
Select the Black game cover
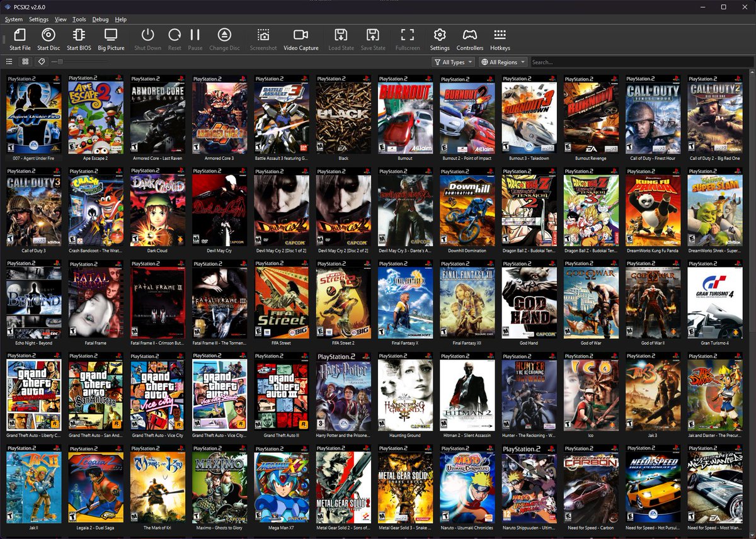coord(343,114)
